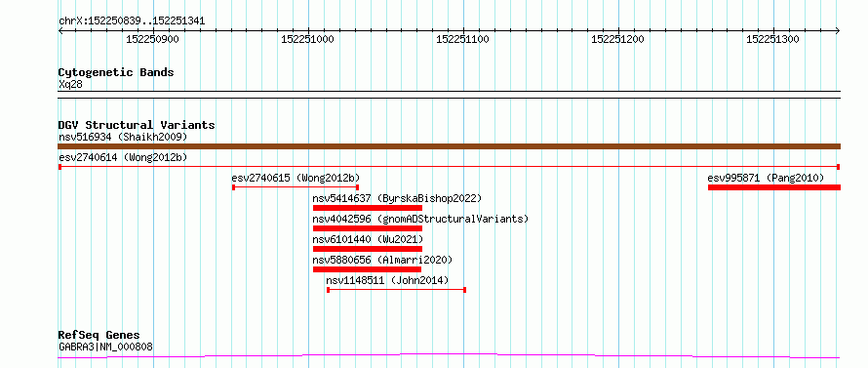Select the Xq28 band label
This screenshot has width=868, height=368.
point(70,85)
